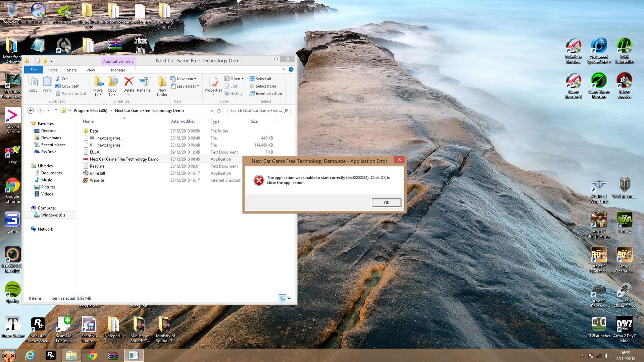644x362 pixels.
Task: Cut the selected file
Action: 62,79
